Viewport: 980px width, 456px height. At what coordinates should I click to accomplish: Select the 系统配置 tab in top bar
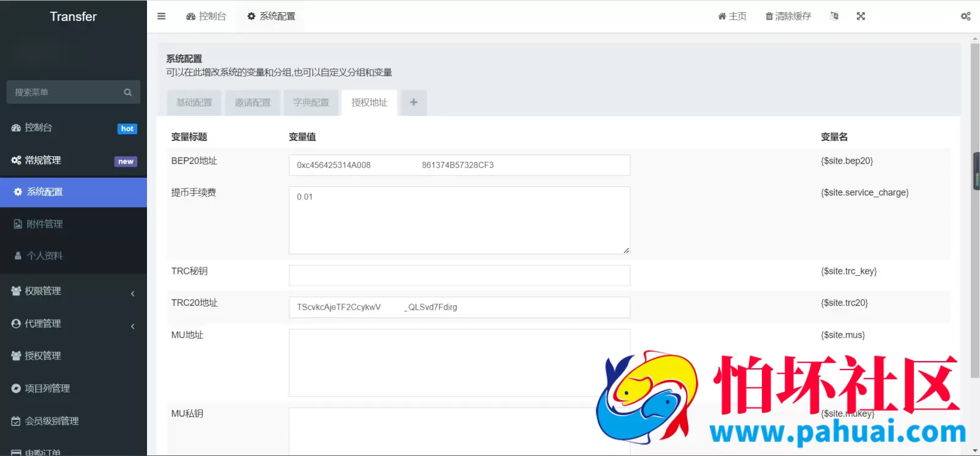coord(271,17)
